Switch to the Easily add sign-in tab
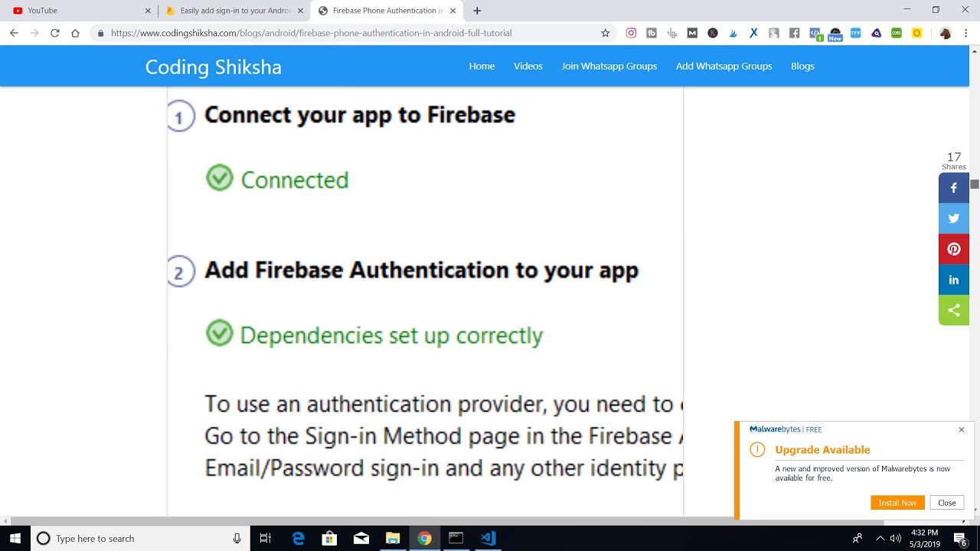The width and height of the screenshot is (980, 551). [x=234, y=11]
